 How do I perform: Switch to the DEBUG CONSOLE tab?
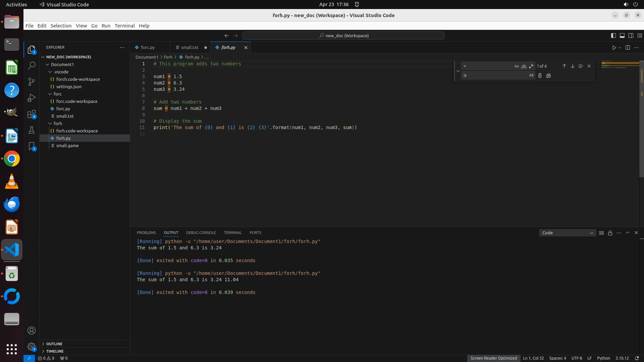click(x=201, y=233)
